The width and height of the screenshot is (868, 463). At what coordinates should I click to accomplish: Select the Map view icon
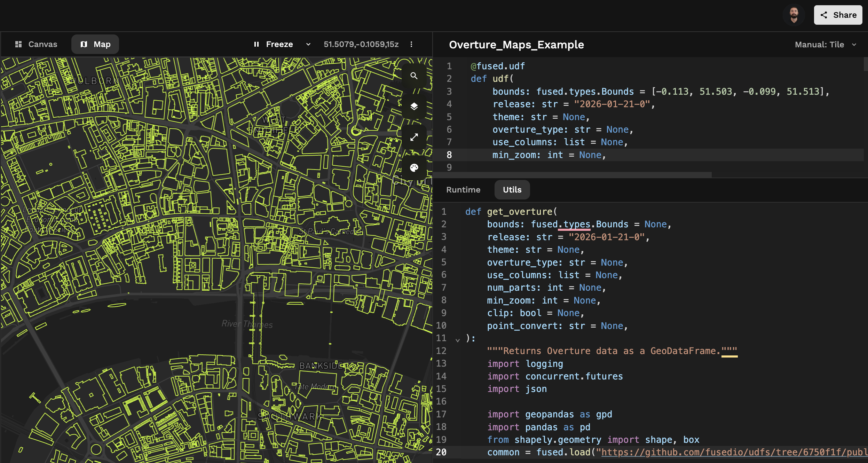[x=85, y=44]
